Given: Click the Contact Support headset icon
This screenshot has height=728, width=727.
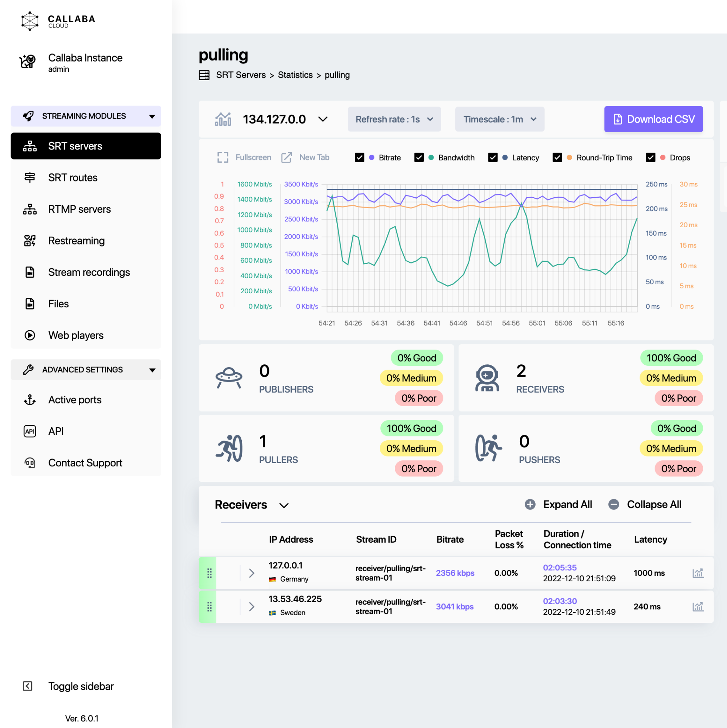Looking at the screenshot, I should tap(30, 463).
